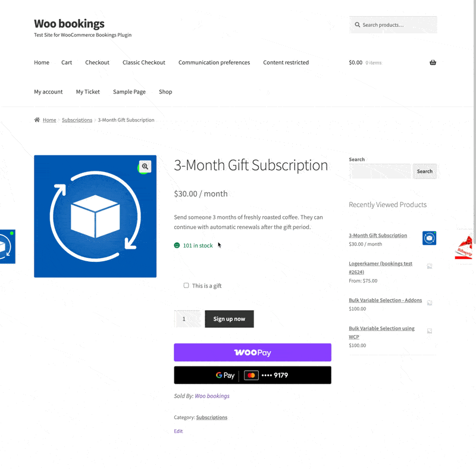Click the "This is a gift" label
This screenshot has width=476, height=469.
click(206, 286)
